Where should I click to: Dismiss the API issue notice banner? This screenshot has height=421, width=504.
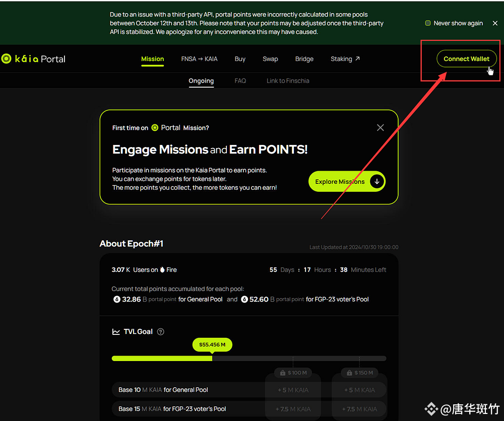[x=495, y=23]
